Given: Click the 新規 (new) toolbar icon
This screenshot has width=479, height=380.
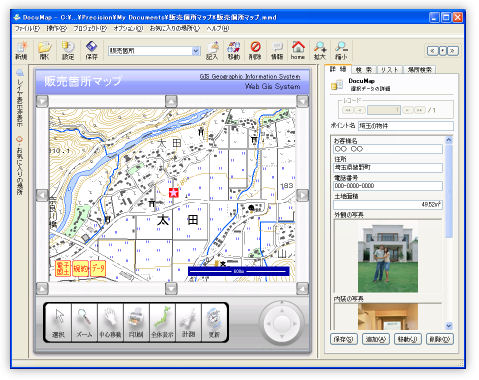Looking at the screenshot, I should tap(21, 51).
